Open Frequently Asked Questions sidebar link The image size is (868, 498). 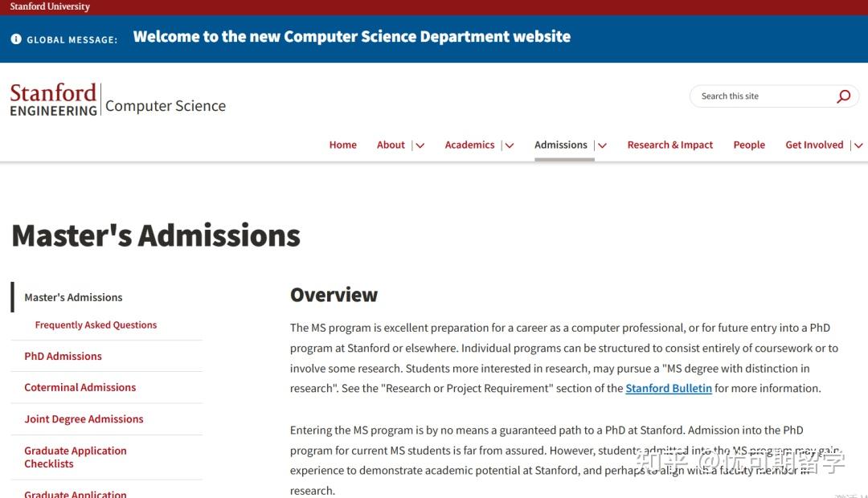(x=96, y=325)
